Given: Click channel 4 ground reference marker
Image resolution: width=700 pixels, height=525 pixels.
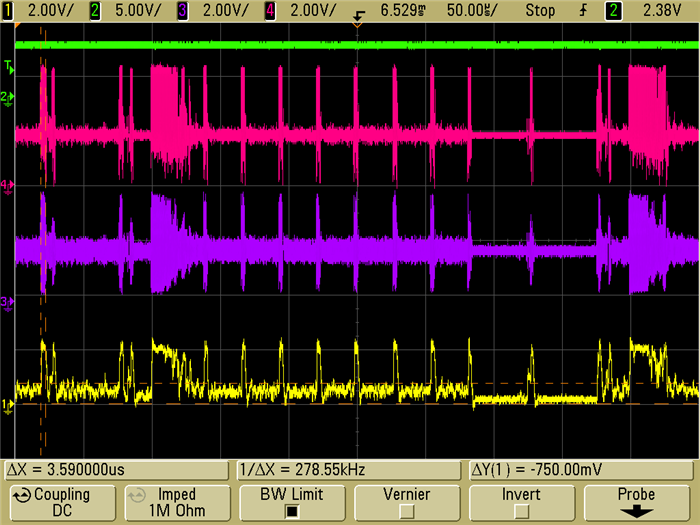Looking at the screenshot, I should click(x=7, y=186).
